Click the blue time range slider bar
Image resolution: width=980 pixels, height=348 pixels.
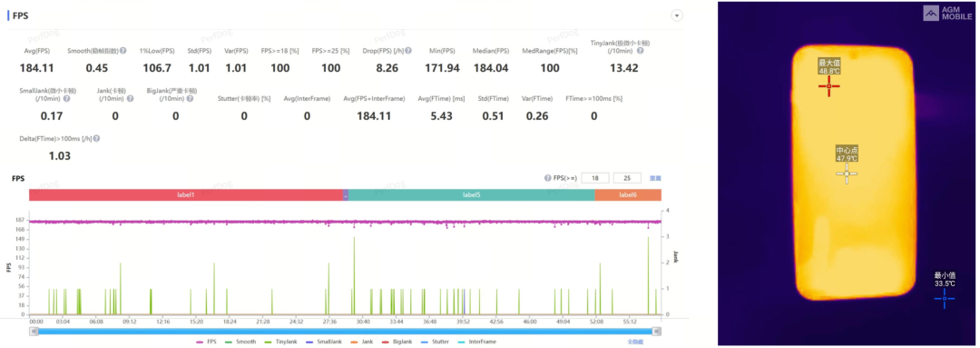point(345,331)
